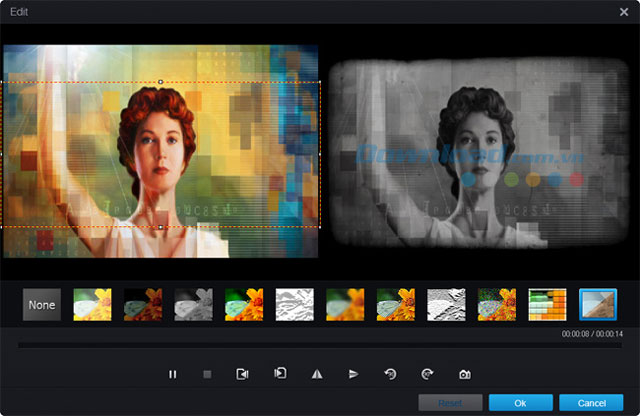This screenshot has width=640, height=416.
Task: Close the Edit window
Action: click(624, 11)
